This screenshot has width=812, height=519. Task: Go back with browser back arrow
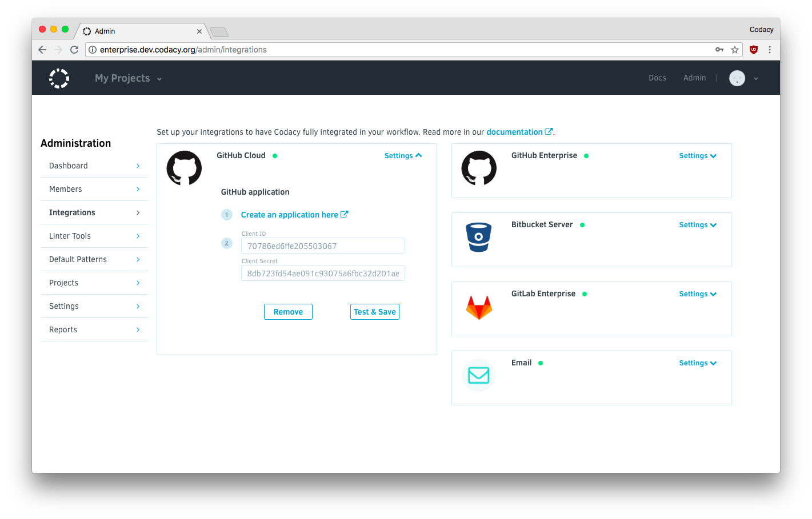point(42,50)
